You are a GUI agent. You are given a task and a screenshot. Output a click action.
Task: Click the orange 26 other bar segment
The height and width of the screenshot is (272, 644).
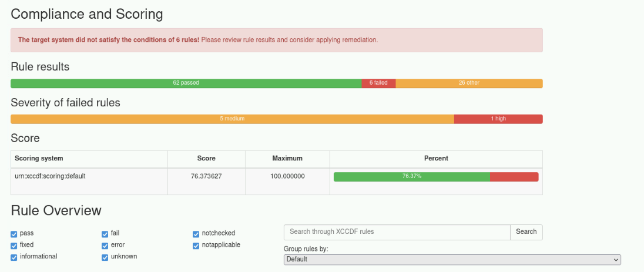point(469,83)
